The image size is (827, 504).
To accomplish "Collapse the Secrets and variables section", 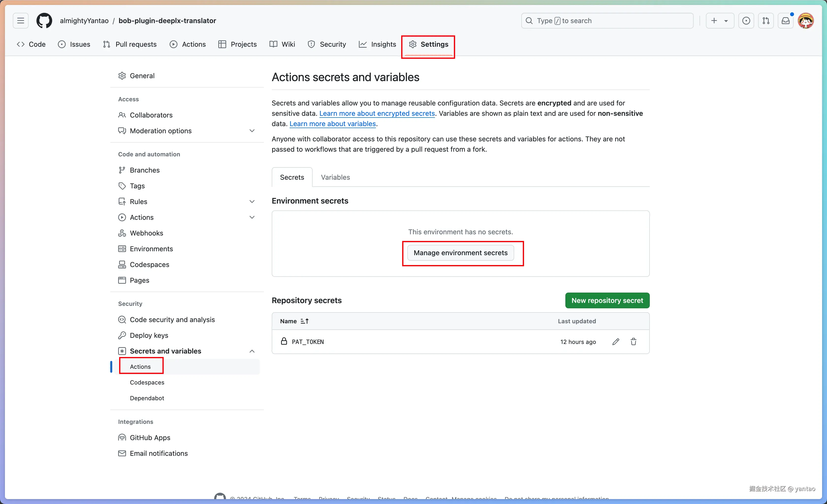I will pyautogui.click(x=252, y=351).
